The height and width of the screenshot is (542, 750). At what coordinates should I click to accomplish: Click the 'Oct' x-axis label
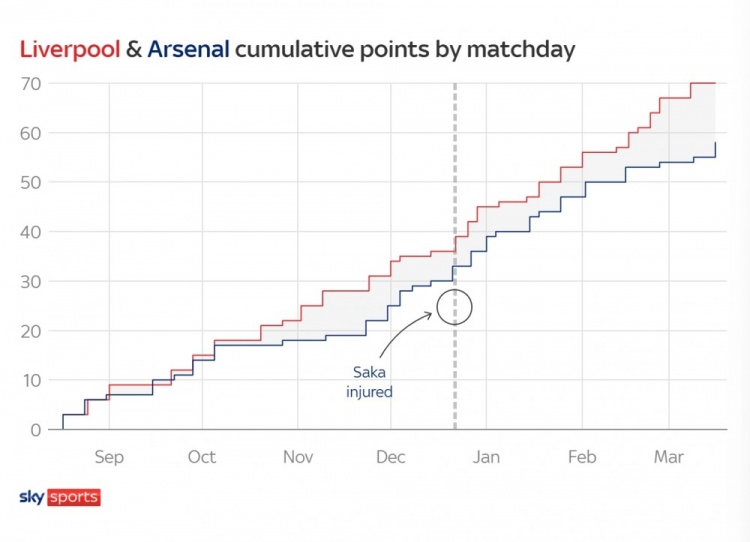202,457
